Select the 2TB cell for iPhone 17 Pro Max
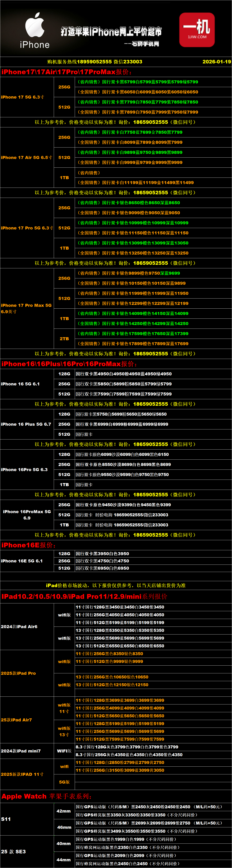The width and height of the screenshot is (232, 868). pyautogui.click(x=64, y=339)
